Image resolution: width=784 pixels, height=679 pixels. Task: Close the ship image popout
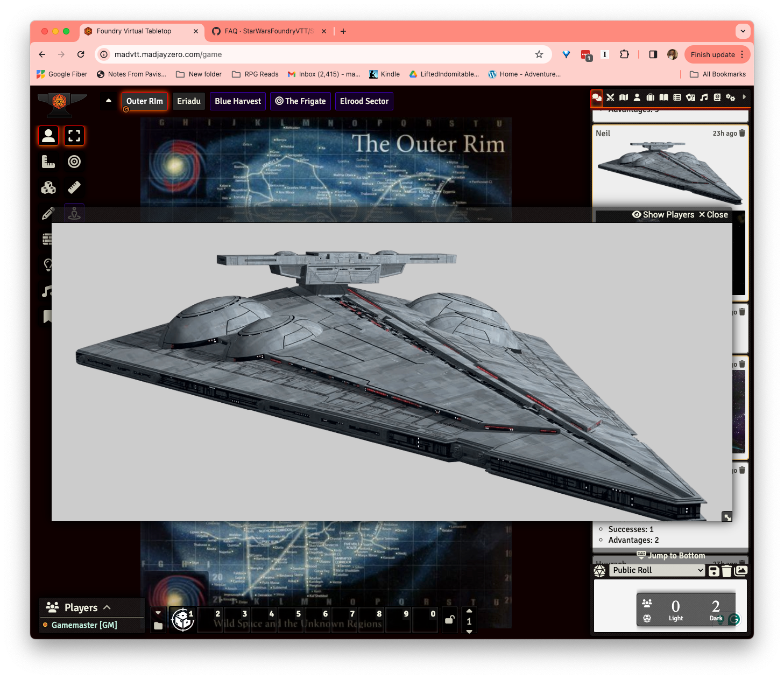(714, 214)
